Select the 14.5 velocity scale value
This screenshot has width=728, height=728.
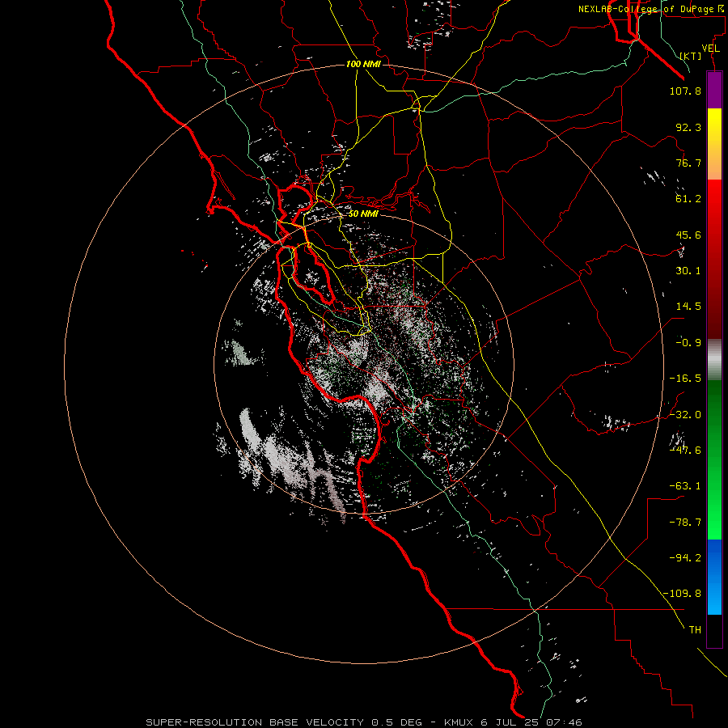[x=688, y=307]
